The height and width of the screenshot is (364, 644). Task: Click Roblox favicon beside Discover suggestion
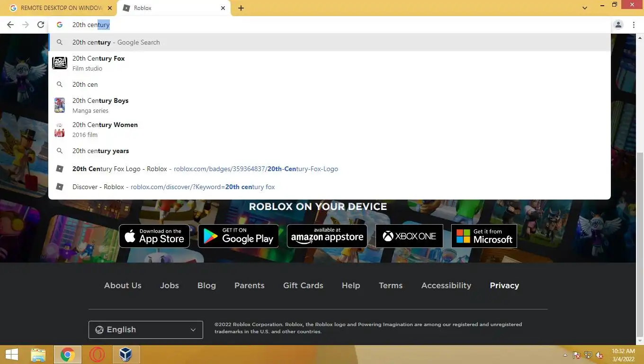click(60, 187)
